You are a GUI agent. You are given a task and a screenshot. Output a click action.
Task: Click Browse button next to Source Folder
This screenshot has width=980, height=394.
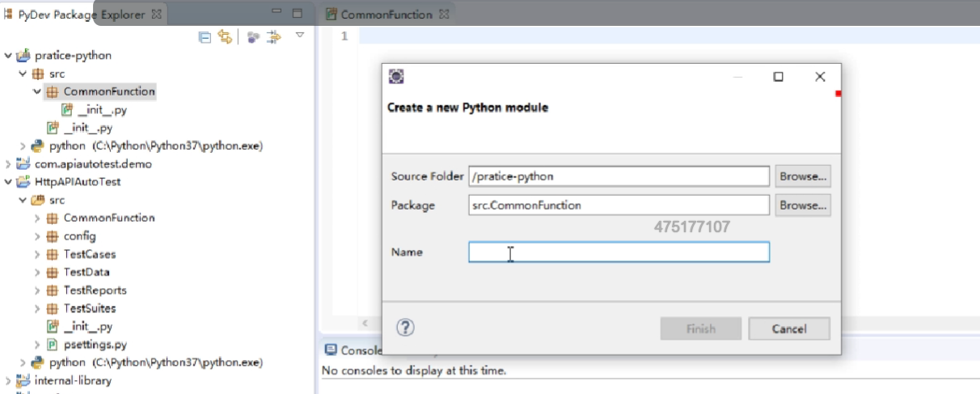(803, 176)
